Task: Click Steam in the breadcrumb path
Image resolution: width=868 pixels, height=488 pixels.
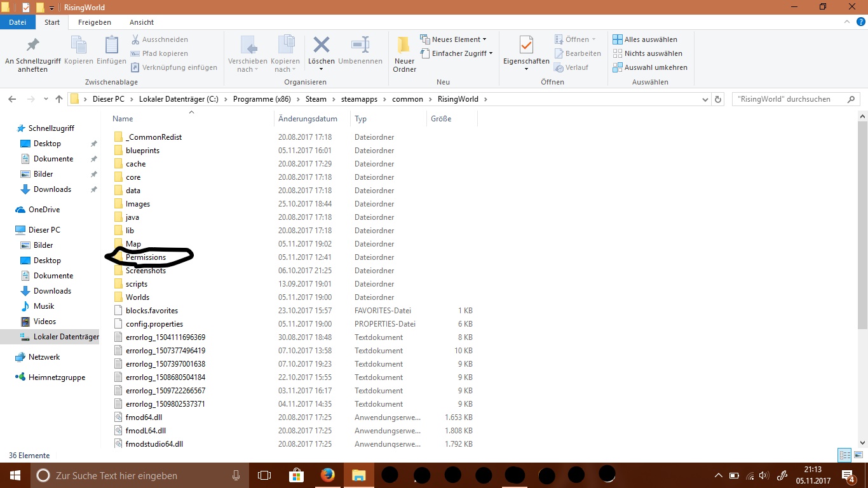Action: pos(316,99)
